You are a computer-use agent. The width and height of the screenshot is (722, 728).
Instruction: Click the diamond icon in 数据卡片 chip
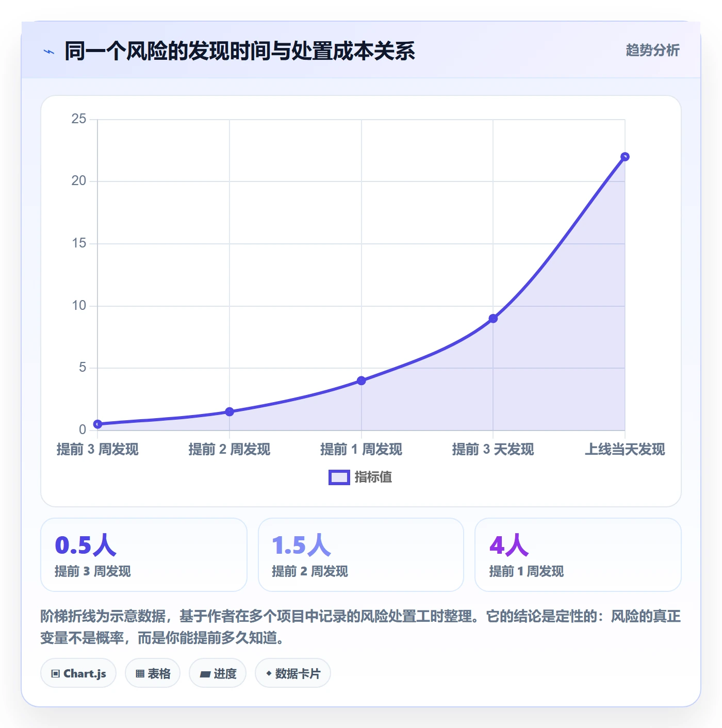pyautogui.click(x=269, y=673)
